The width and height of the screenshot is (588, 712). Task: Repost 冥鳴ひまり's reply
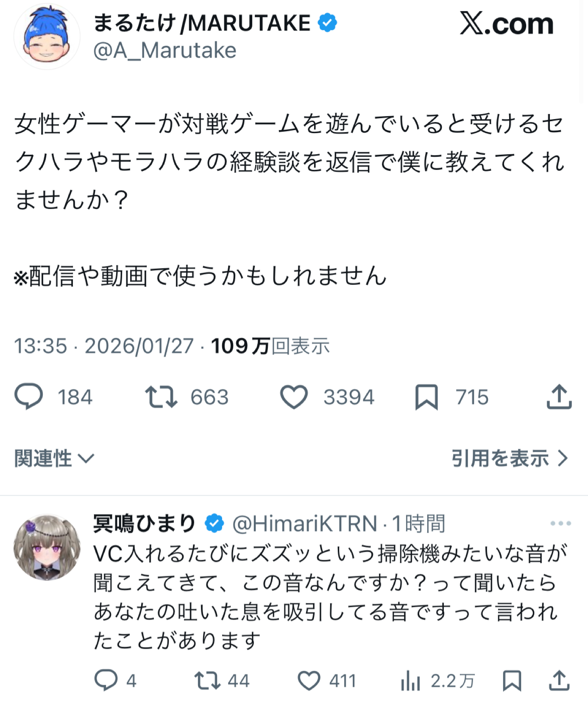[x=207, y=680]
